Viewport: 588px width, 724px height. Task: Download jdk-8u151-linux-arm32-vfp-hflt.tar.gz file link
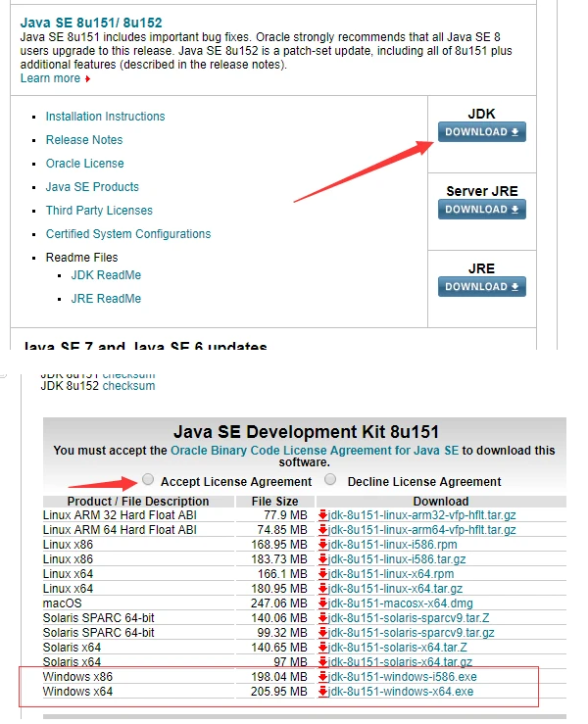coord(421,515)
